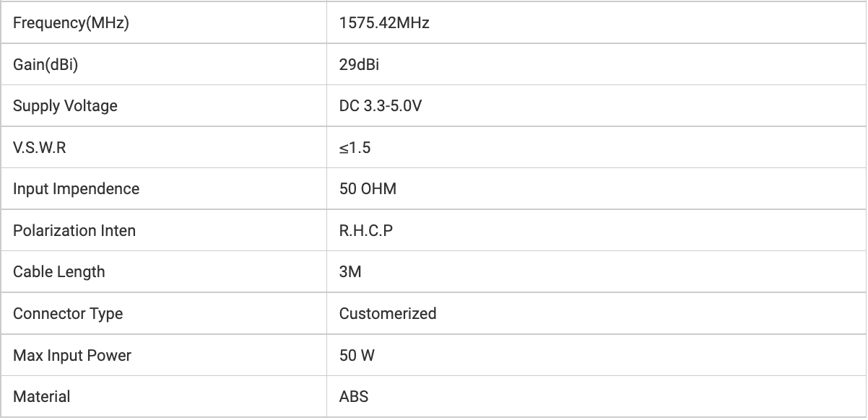Image resolution: width=868 pixels, height=420 pixels.
Task: Select the ABS material value
Action: (x=354, y=397)
